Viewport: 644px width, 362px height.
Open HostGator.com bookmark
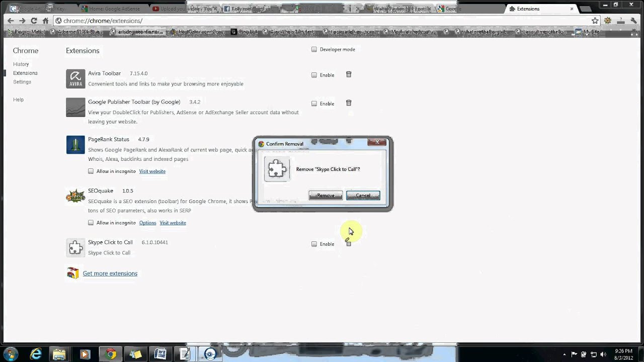click(x=198, y=32)
